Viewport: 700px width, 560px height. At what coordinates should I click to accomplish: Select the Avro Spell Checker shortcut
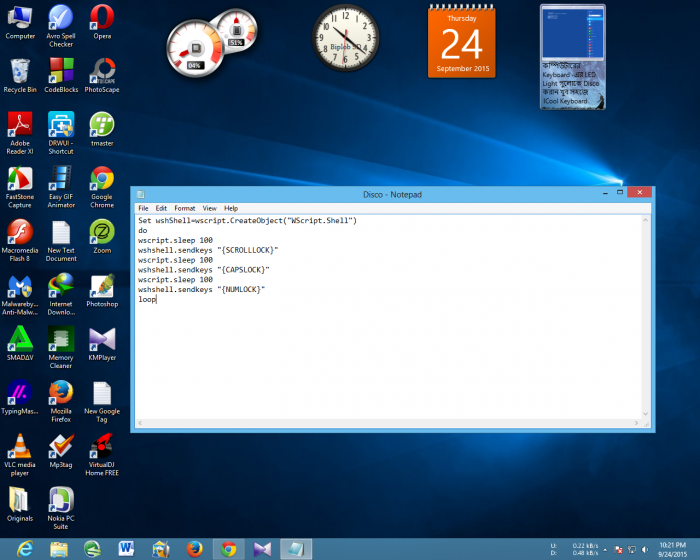coord(61,26)
